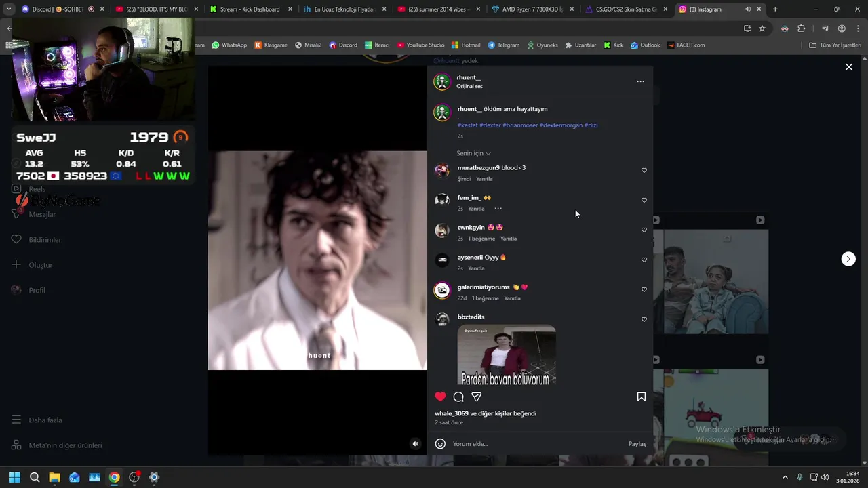Reply to aysenerii's comment
This screenshot has width=868, height=488.
click(476, 268)
